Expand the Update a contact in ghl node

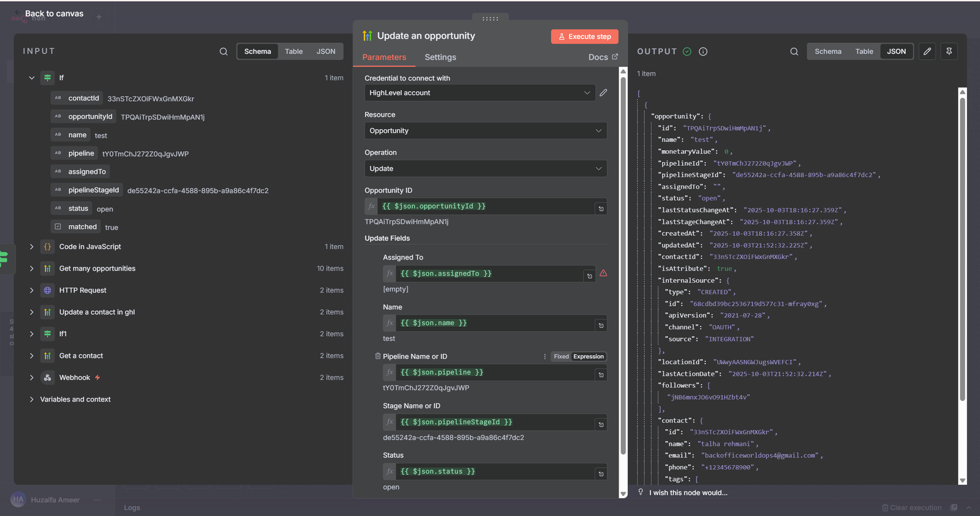[x=32, y=312]
